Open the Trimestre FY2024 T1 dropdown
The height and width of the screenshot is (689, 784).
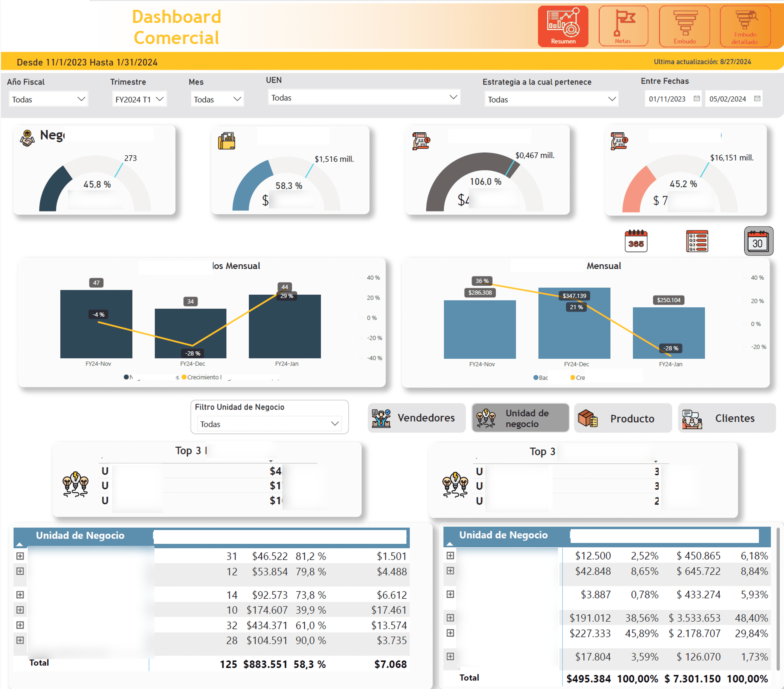[139, 99]
